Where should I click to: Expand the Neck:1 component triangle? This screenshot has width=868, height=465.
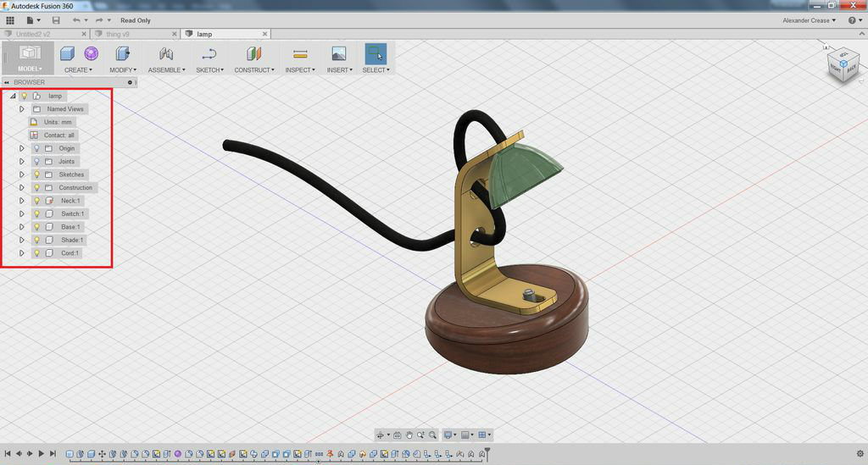pyautogui.click(x=21, y=201)
